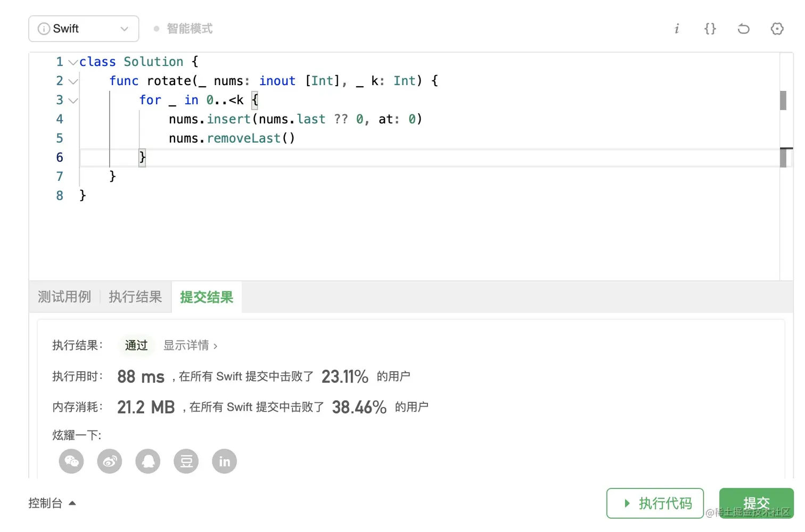Switch to the 测试用例 tab
This screenshot has width=805, height=532.
click(x=64, y=297)
